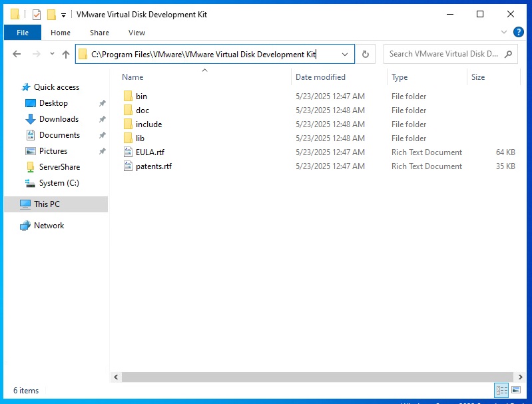Open the address bar previous locations dropdown
532x404 pixels.
click(345, 55)
